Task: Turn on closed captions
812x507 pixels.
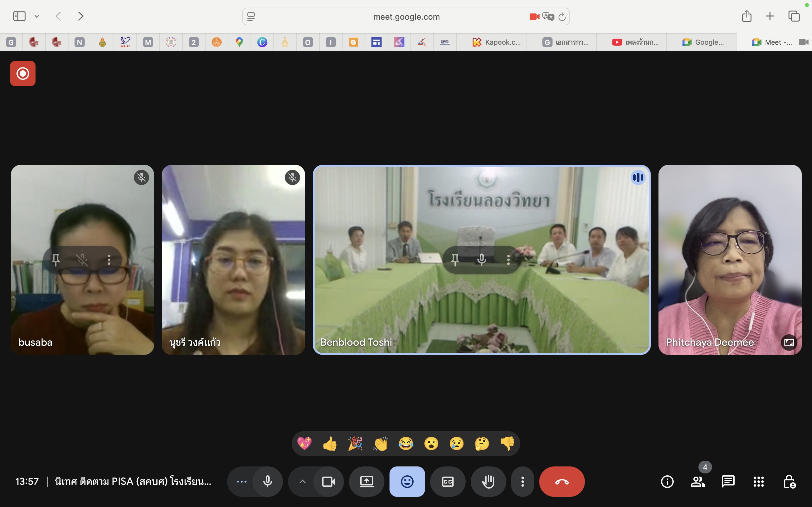Action: (448, 482)
